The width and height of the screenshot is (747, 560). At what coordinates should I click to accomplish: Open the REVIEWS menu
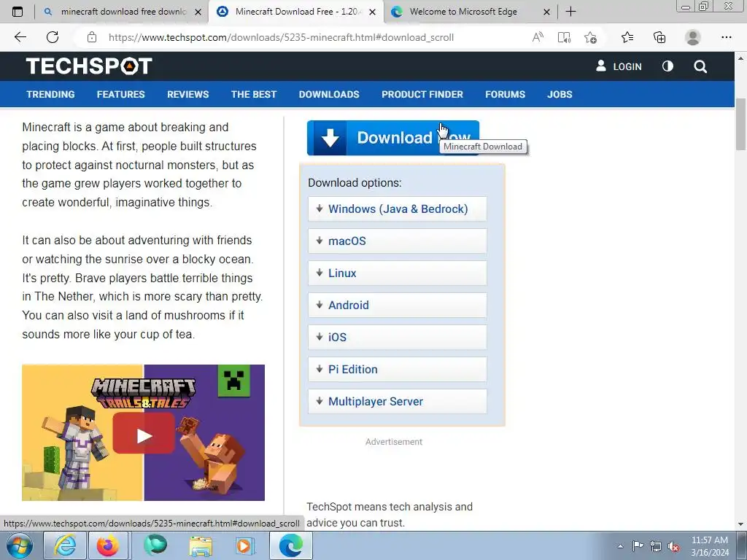187,94
